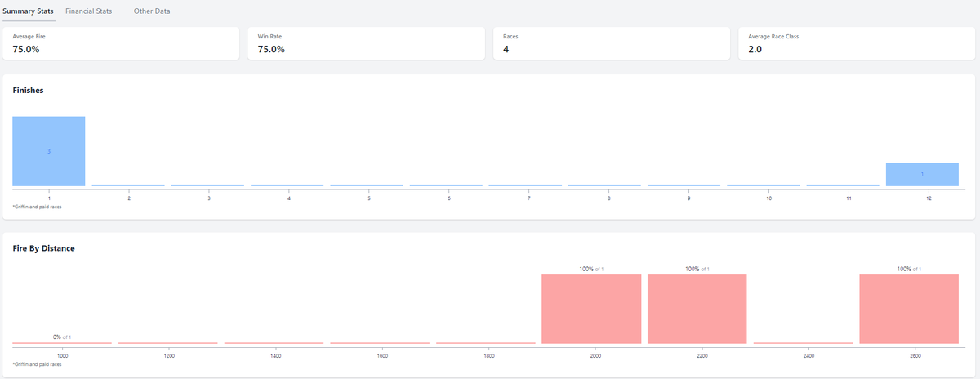Click the '100% of 1' label above 2200
980x379 pixels.
click(697, 269)
